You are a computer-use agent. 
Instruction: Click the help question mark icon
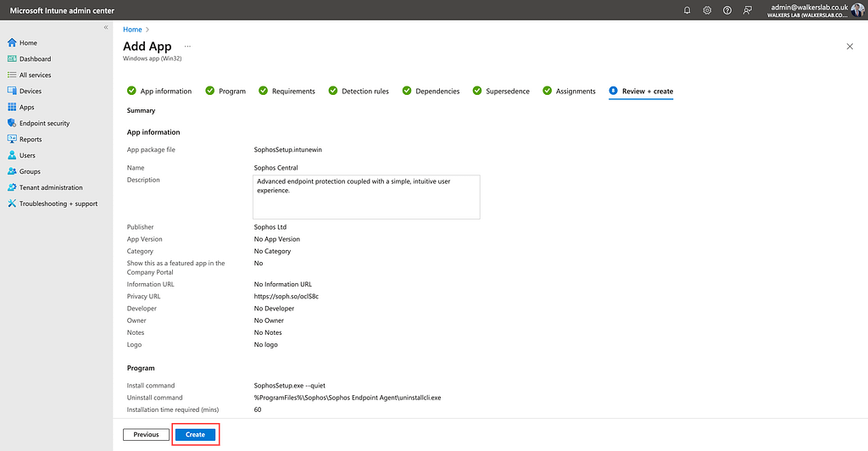tap(727, 10)
